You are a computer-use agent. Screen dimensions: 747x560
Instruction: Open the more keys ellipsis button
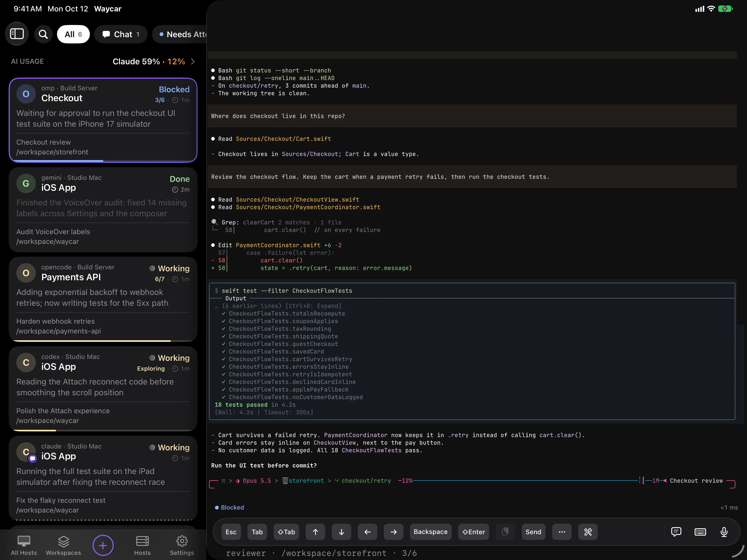click(562, 532)
